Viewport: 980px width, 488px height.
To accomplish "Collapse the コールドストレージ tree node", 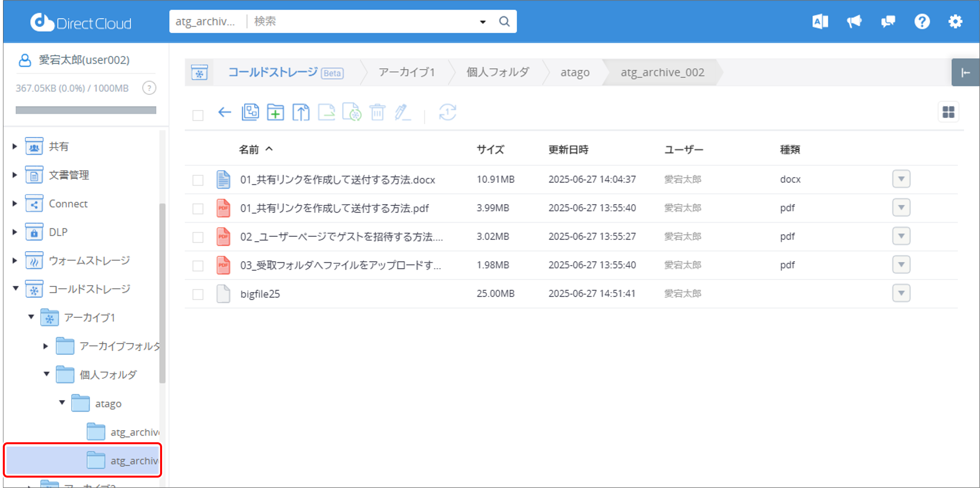I will point(15,288).
